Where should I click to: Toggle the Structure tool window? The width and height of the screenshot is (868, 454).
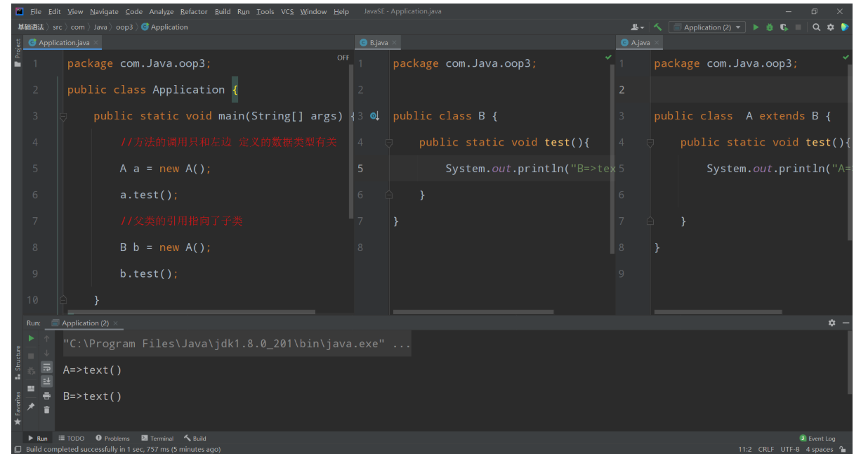[18, 363]
